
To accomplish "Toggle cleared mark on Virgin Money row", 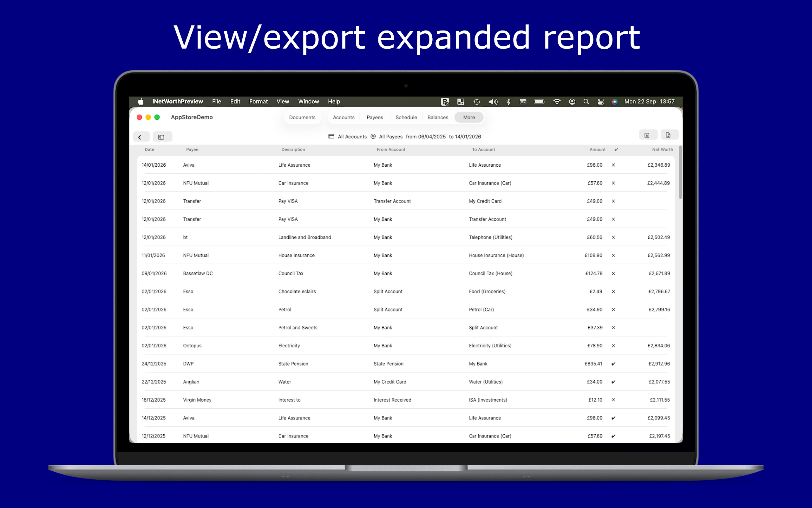I will [x=613, y=400].
